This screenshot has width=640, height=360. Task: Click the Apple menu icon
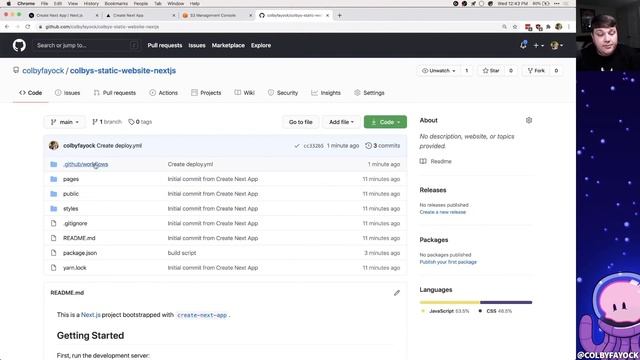[x=8, y=4]
